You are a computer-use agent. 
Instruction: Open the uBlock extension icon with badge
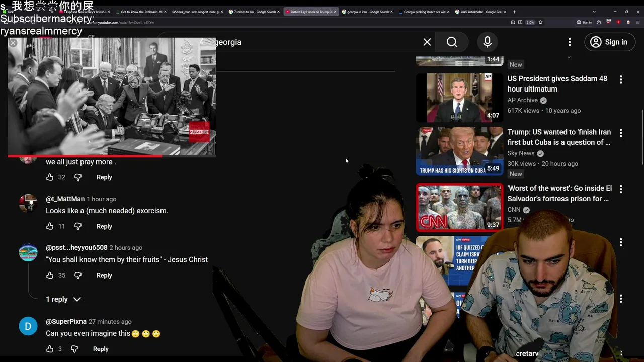pyautogui.click(x=608, y=22)
